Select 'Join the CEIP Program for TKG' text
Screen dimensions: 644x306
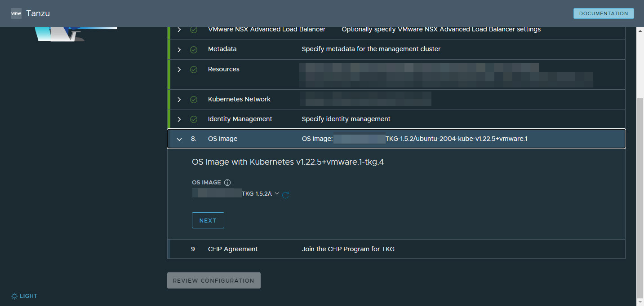[348, 249]
